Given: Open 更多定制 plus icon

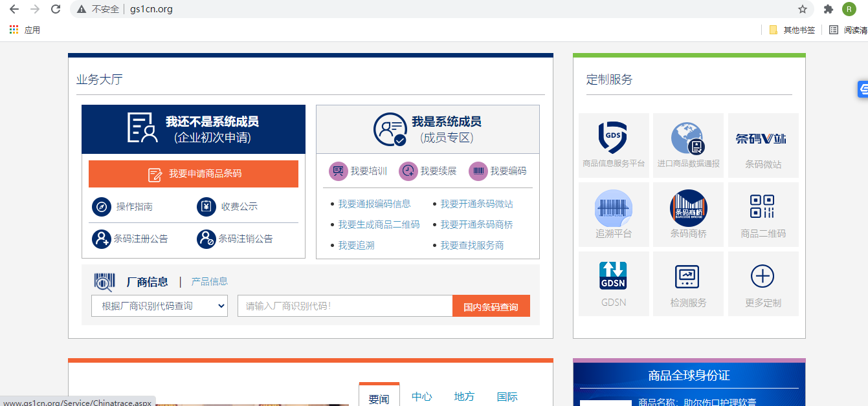Looking at the screenshot, I should click(762, 277).
